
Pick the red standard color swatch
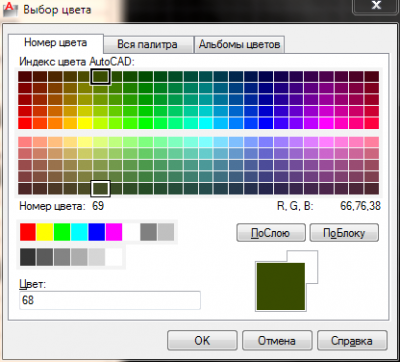click(x=28, y=232)
